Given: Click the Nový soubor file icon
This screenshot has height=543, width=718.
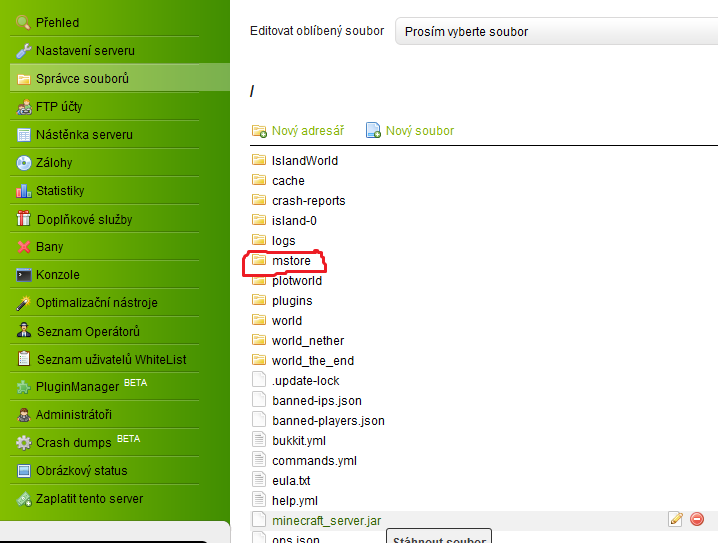Looking at the screenshot, I should tap(373, 130).
